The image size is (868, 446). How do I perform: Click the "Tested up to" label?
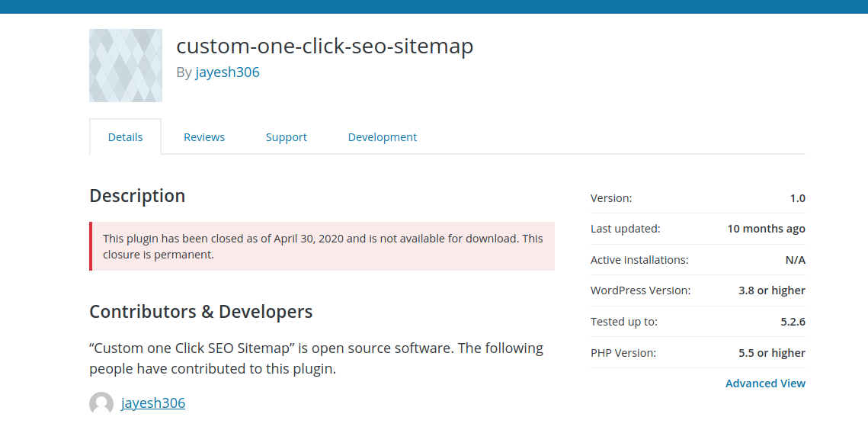click(624, 322)
